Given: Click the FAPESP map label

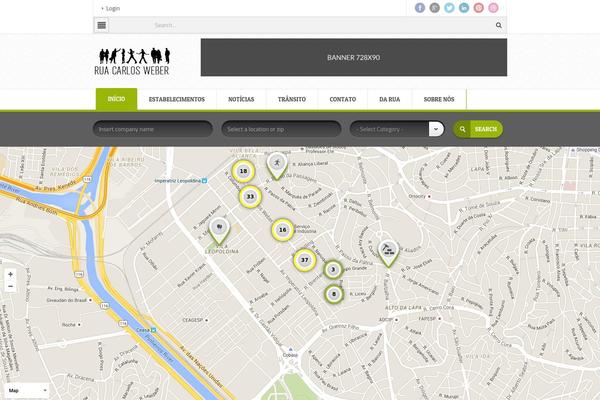Looking at the screenshot, I should (427, 318).
